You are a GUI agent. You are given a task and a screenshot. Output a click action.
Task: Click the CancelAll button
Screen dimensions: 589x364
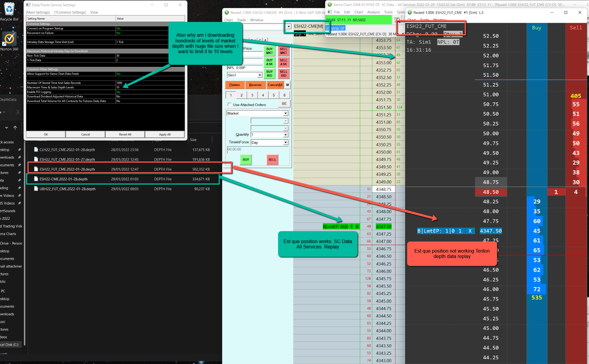click(275, 85)
